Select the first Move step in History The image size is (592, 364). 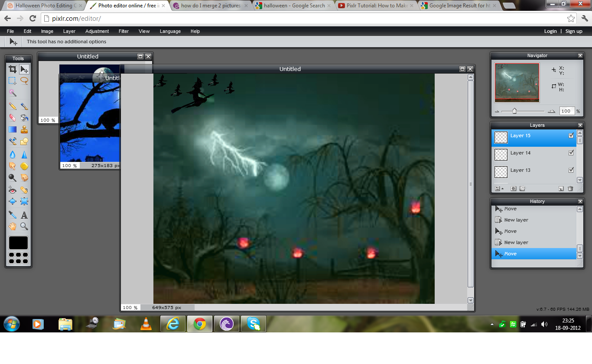point(535,209)
